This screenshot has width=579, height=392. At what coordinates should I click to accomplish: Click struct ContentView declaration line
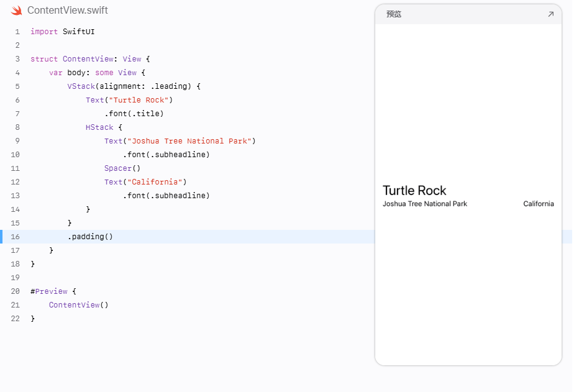90,59
